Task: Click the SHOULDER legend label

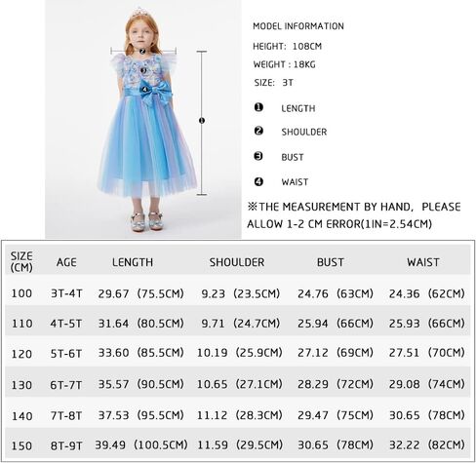Action: (304, 132)
